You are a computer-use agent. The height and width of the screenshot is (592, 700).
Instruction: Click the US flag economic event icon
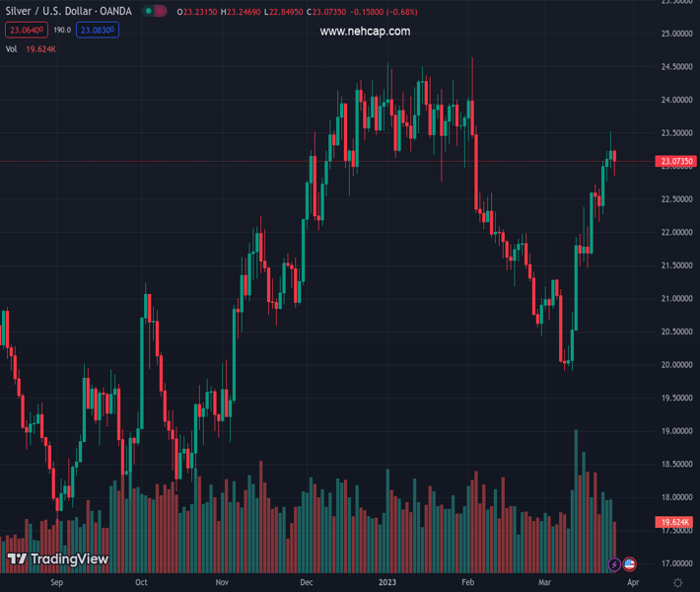tap(630, 564)
